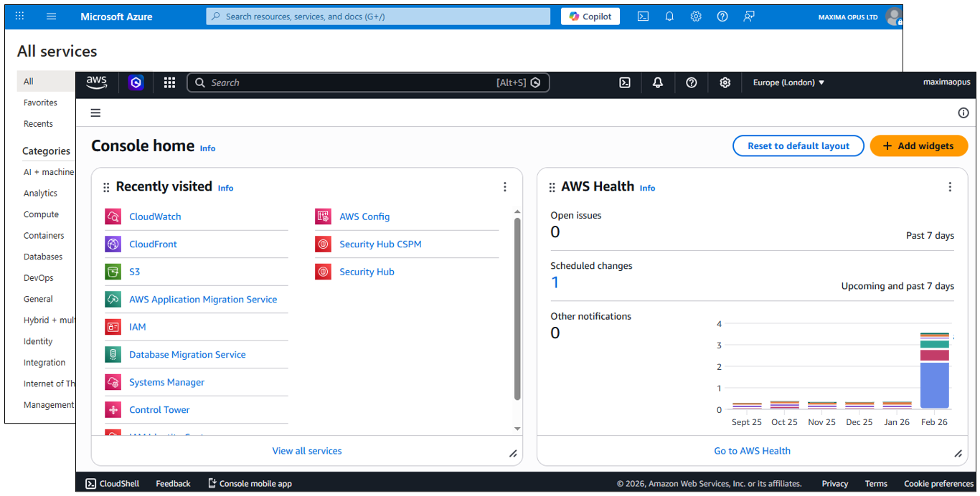This screenshot has height=496, width=980.
Task: Click the AWS notifications bell icon
Action: coord(658,82)
